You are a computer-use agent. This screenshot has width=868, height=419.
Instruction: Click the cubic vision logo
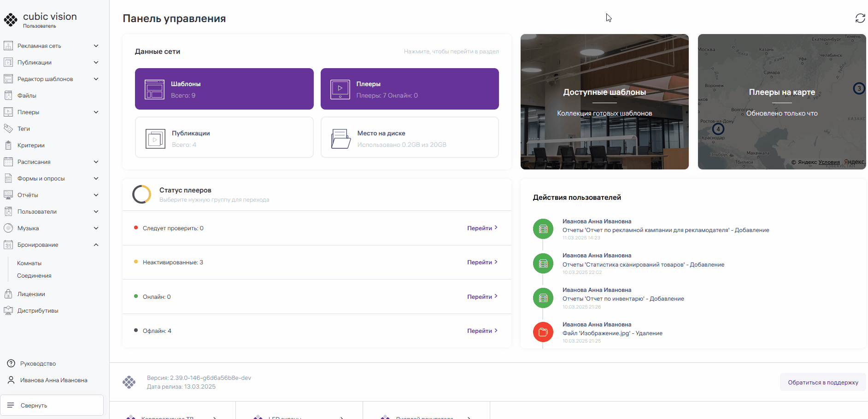click(x=11, y=19)
